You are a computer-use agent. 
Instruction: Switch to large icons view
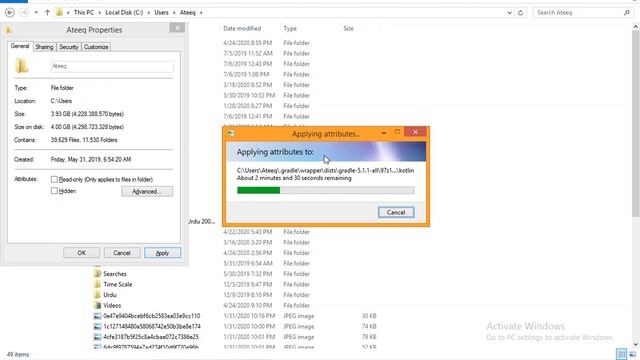[x=633, y=354]
